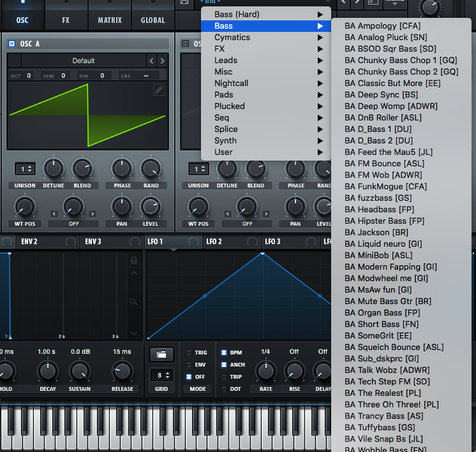Expand the Nightcall preset submenu
This screenshot has height=452, width=476.
[x=266, y=83]
